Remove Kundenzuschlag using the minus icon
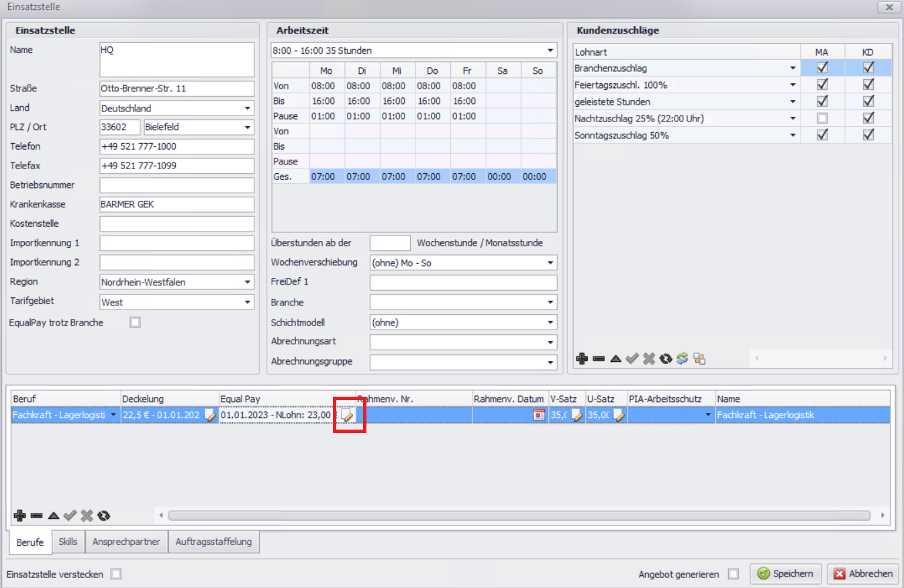The image size is (904, 588). 599,359
